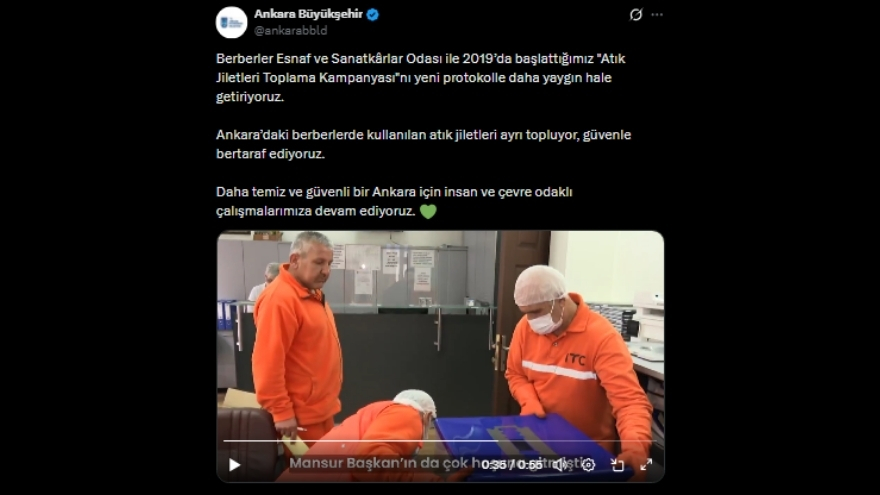This screenshot has height=495, width=880.
Task: Open Ankara Büyükşehir profile avatar
Action: (231, 22)
